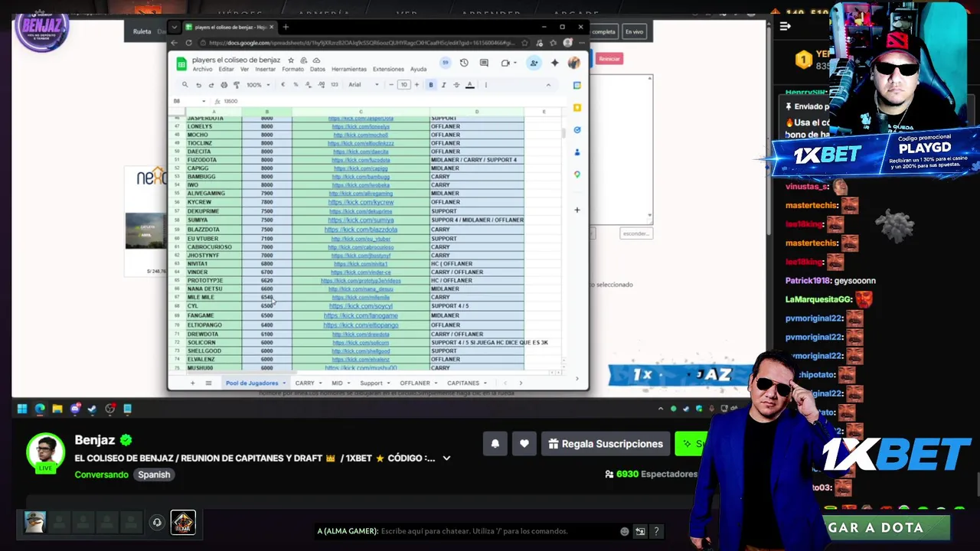Open Extensiones menu

coord(388,70)
